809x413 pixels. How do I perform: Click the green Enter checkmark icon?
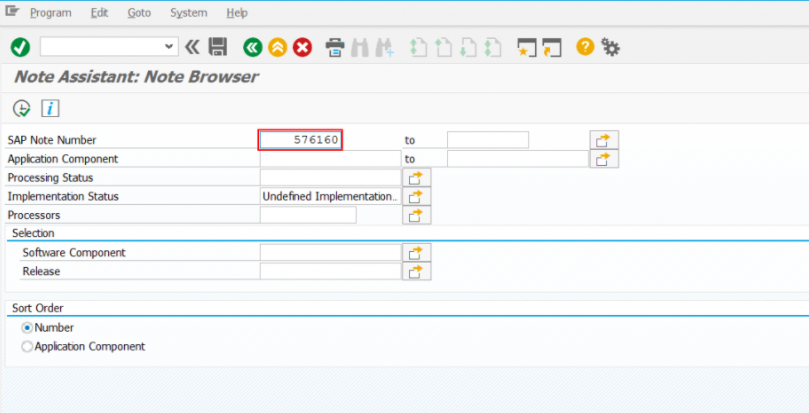point(20,47)
